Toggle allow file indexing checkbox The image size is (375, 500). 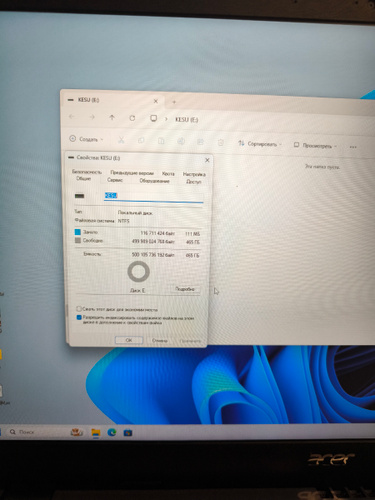click(x=79, y=317)
